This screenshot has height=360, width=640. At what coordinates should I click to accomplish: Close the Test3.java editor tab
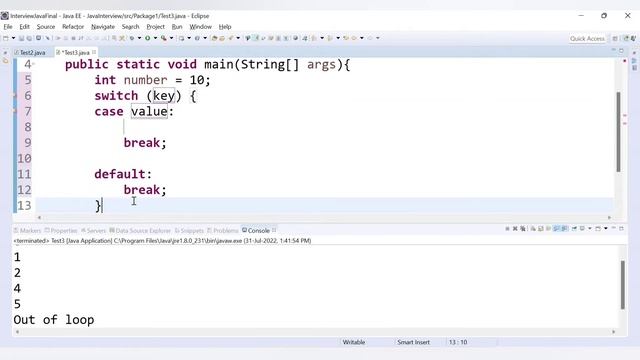click(94, 52)
